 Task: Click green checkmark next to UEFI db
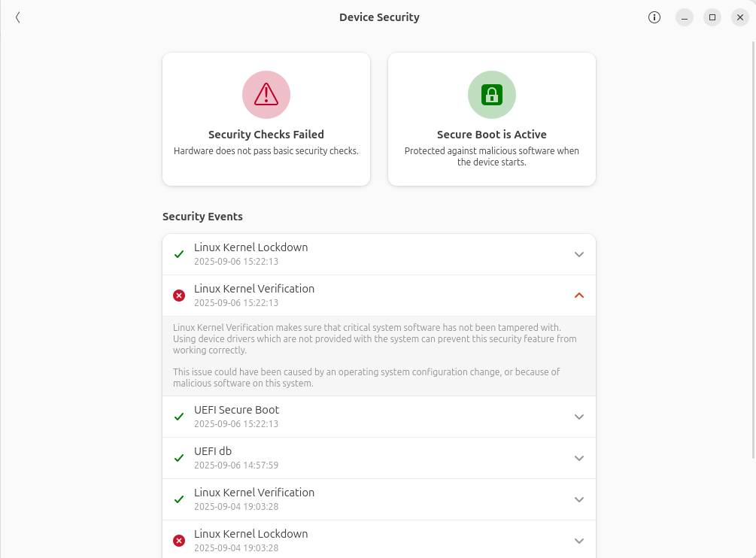pyautogui.click(x=179, y=458)
